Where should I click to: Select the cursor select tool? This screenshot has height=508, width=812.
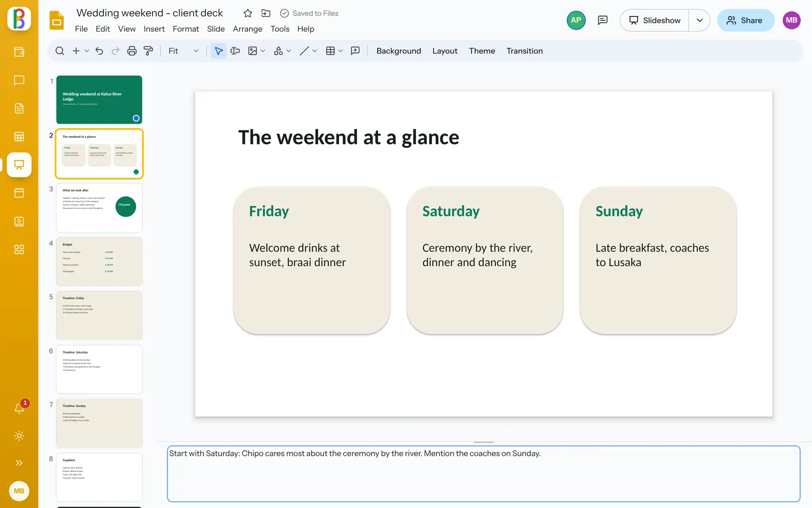[x=219, y=51]
